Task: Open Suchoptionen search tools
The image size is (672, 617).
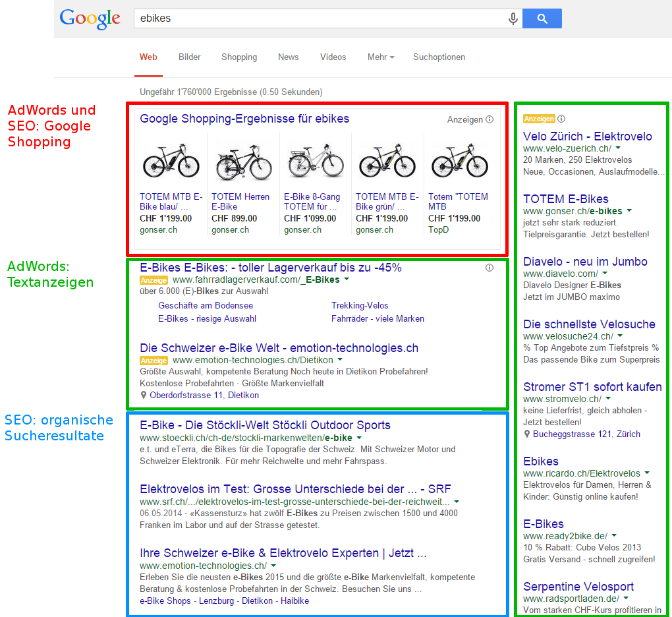Action: tap(439, 57)
